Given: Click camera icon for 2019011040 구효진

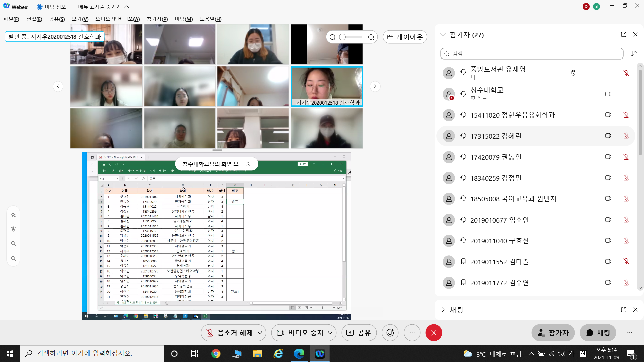Looking at the screenshot, I should tap(608, 240).
